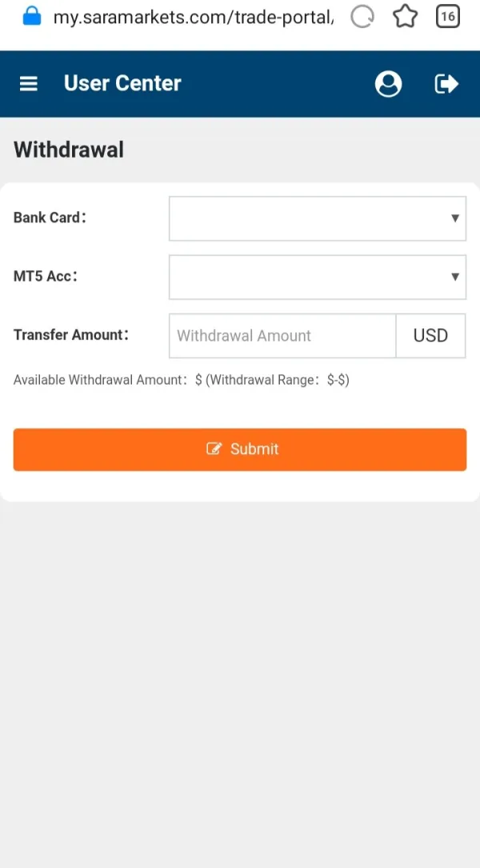Click the User Center header title

click(122, 83)
